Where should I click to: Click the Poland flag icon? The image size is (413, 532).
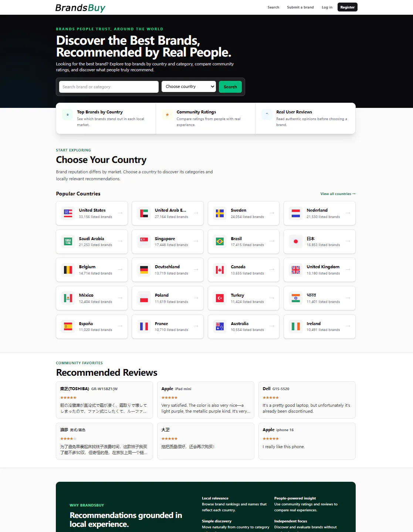coord(144,298)
